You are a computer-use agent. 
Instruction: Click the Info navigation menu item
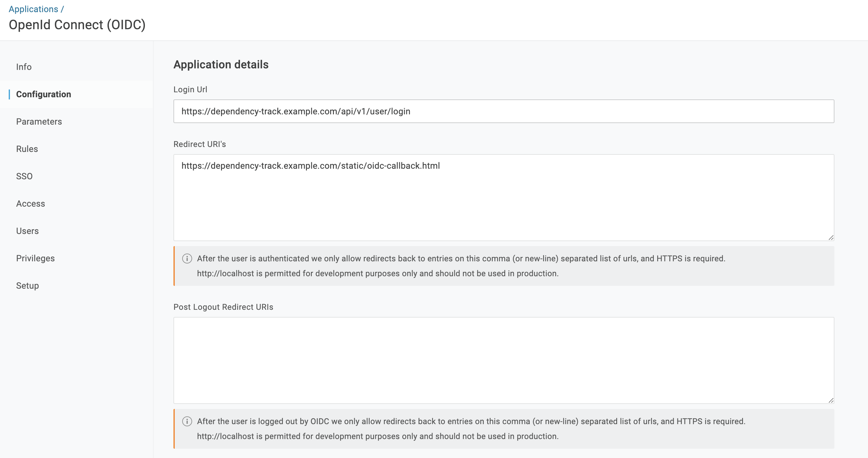24,66
